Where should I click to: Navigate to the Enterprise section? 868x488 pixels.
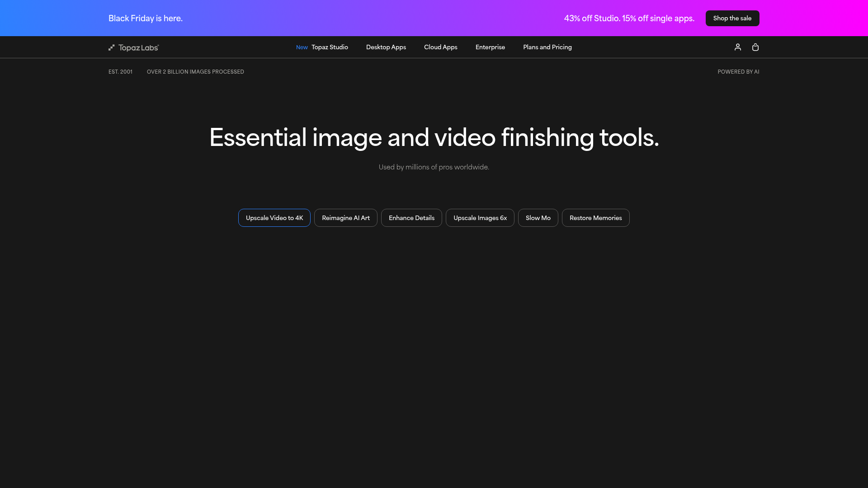[x=490, y=47]
